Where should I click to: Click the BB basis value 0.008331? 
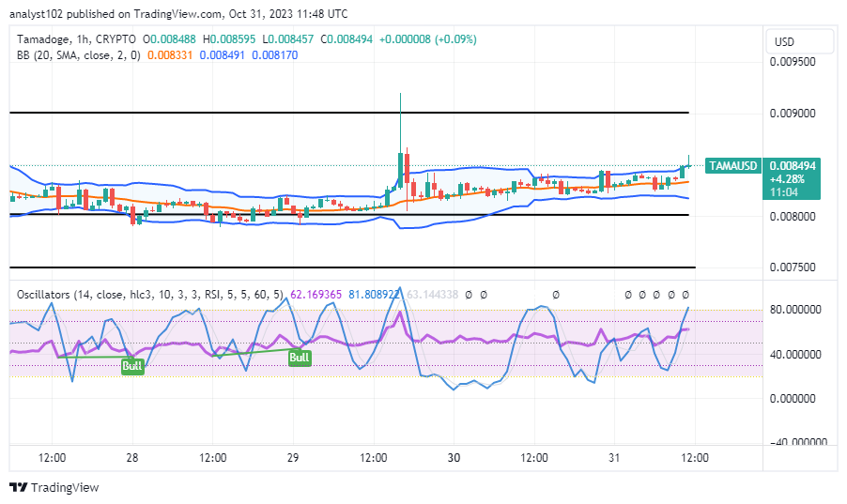click(170, 55)
